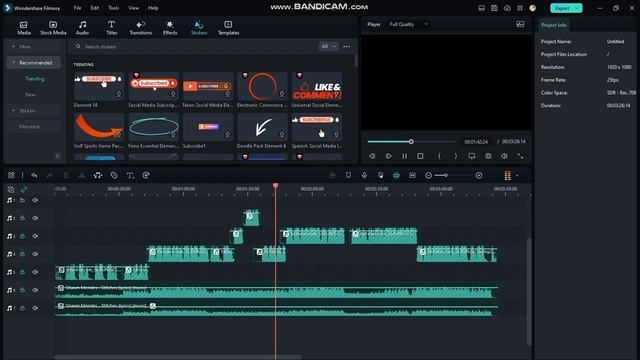This screenshot has height=360, width=640.
Task: Select the Electronic Commerce circle sticker
Action: coord(262,87)
